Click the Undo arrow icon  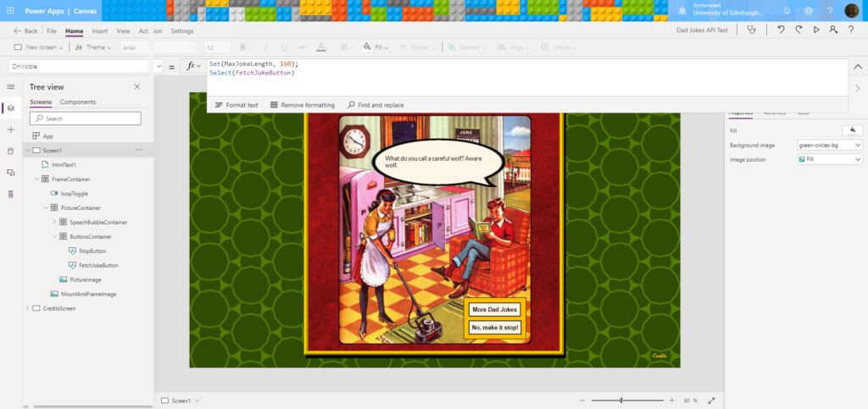781,30
